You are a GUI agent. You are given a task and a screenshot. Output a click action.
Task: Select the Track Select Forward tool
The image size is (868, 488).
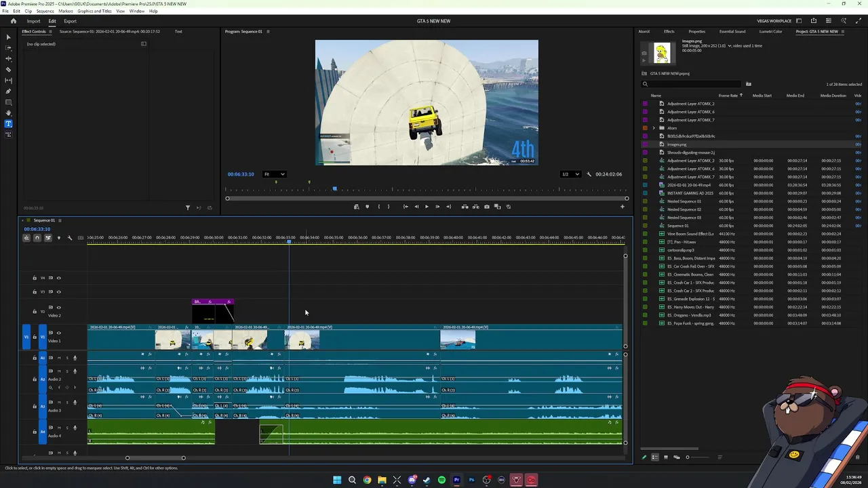point(8,48)
